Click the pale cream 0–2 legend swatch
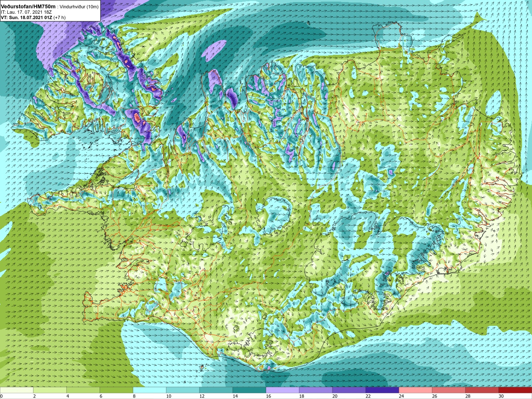 pos(17,390)
